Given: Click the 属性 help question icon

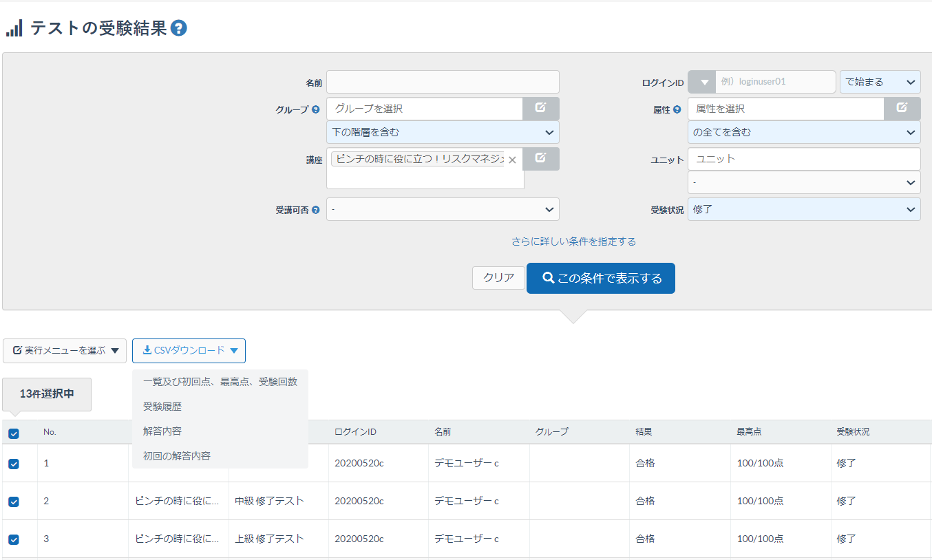Looking at the screenshot, I should 677,109.
